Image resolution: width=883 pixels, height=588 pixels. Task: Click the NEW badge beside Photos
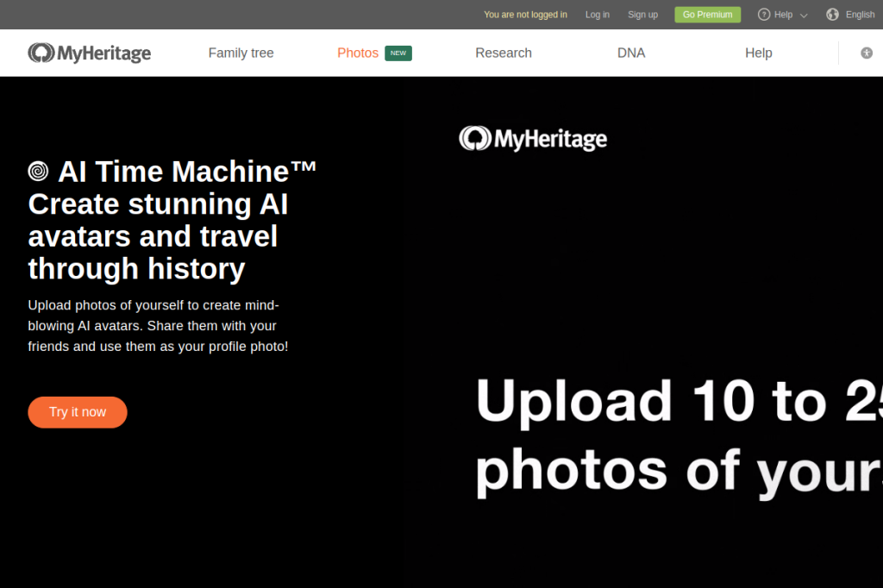click(398, 53)
